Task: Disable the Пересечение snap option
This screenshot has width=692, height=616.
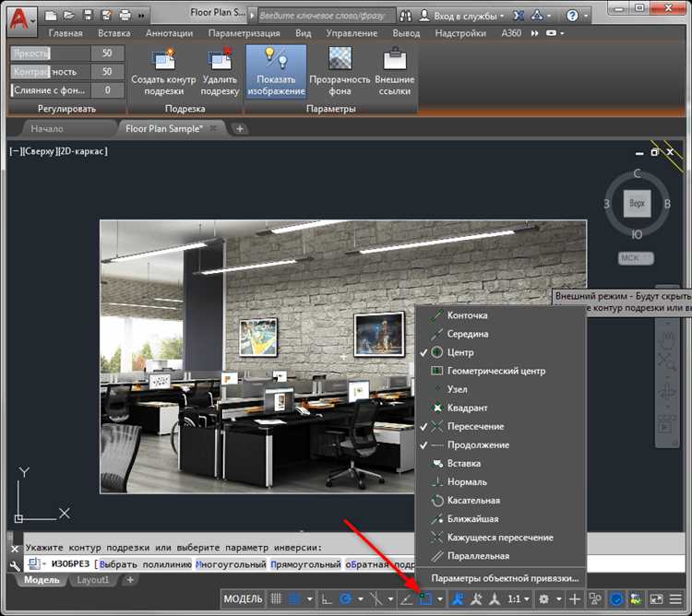Action: [x=475, y=426]
